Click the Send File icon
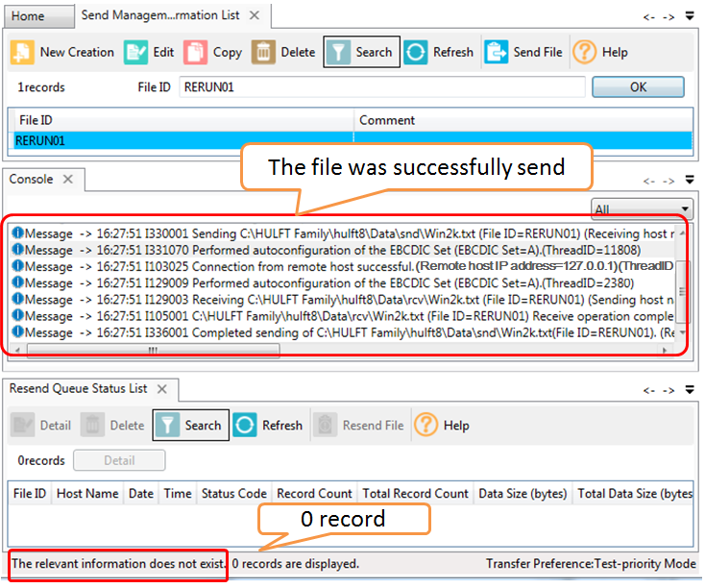Screen dimensions: 705x588 point(497,53)
